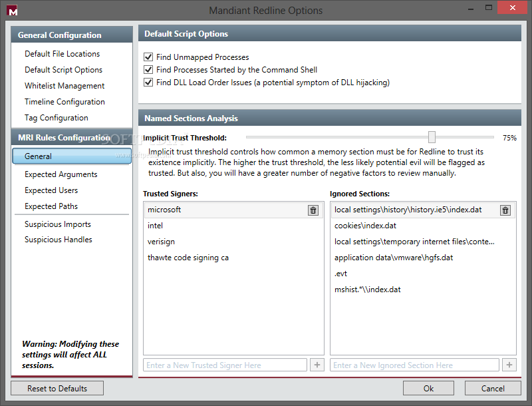Select .evt ignored section
Image resolution: width=532 pixels, height=406 pixels.
(x=423, y=274)
